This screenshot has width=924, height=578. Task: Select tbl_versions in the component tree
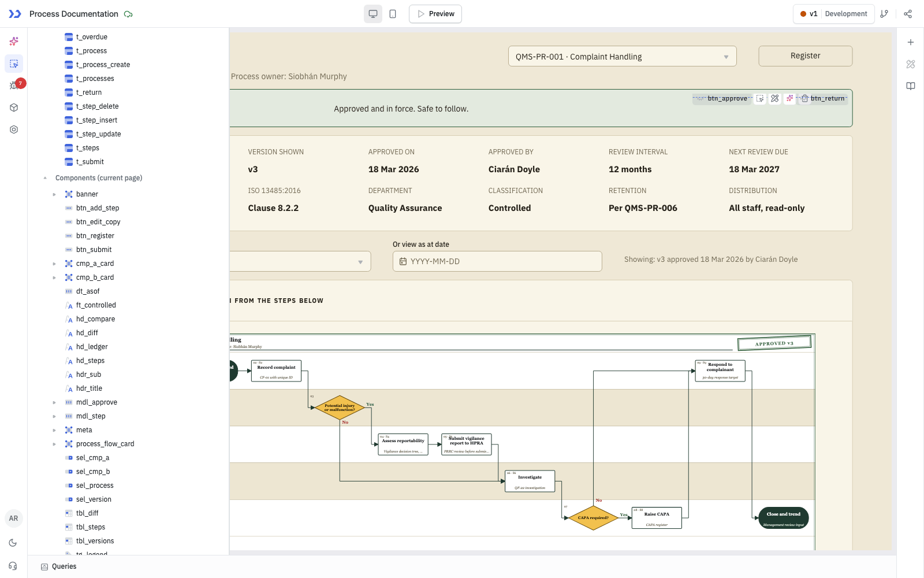[x=95, y=541]
